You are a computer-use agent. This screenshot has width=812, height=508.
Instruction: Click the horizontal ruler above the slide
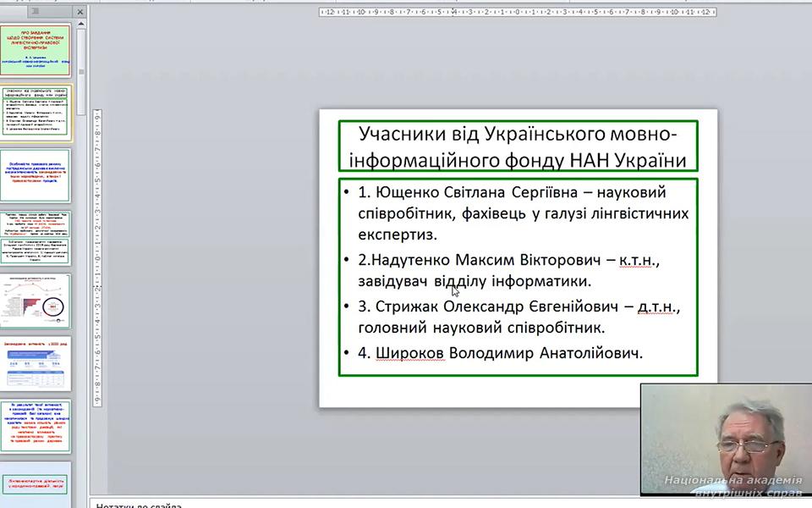click(x=518, y=11)
